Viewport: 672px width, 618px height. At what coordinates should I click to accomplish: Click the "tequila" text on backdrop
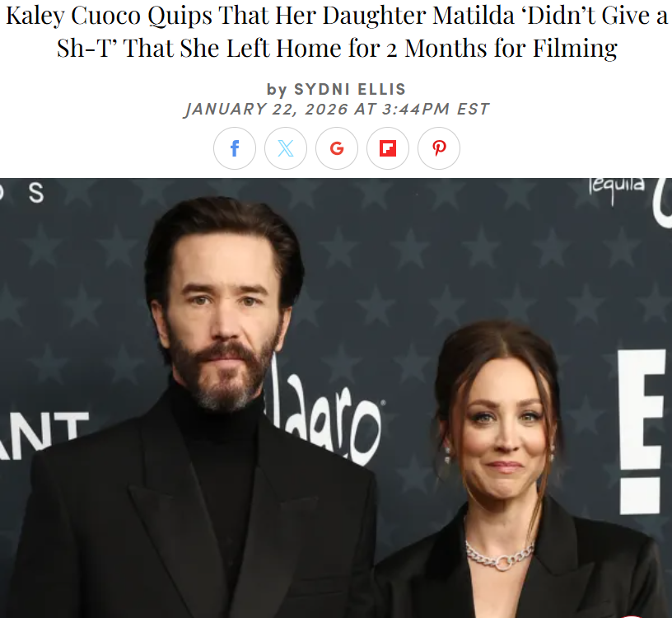click(x=617, y=189)
